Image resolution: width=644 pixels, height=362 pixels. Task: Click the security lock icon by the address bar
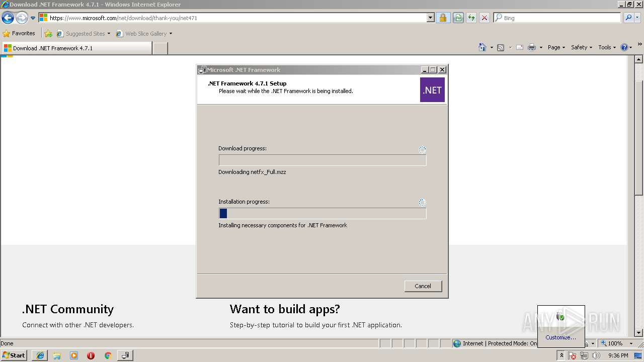click(443, 18)
